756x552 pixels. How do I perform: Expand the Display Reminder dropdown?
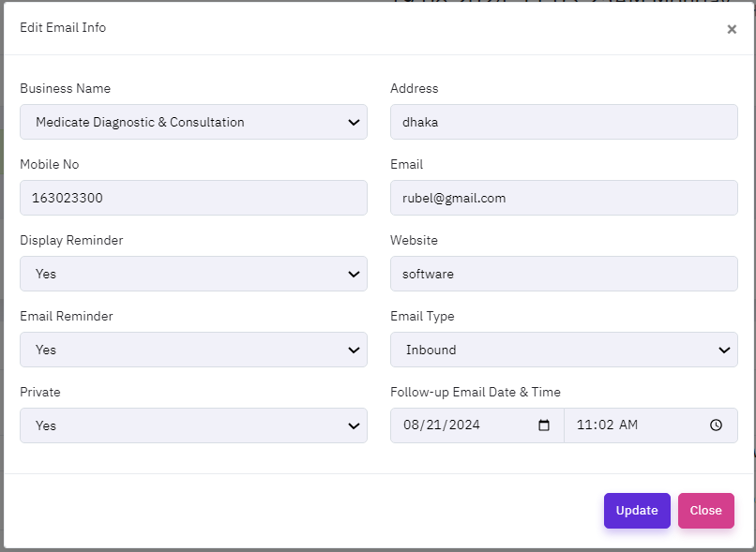point(192,274)
